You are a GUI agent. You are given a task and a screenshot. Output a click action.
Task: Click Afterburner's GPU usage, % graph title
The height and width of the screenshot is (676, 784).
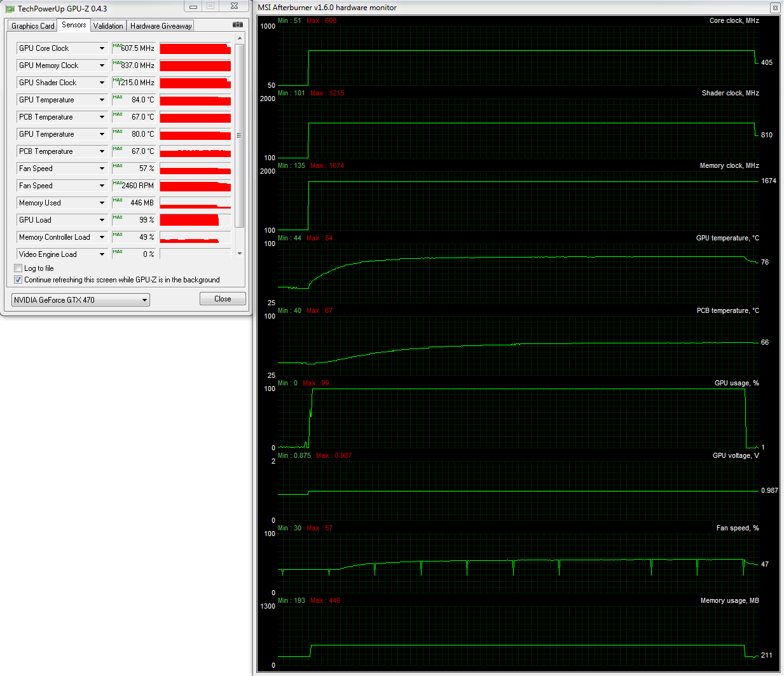[x=736, y=383]
